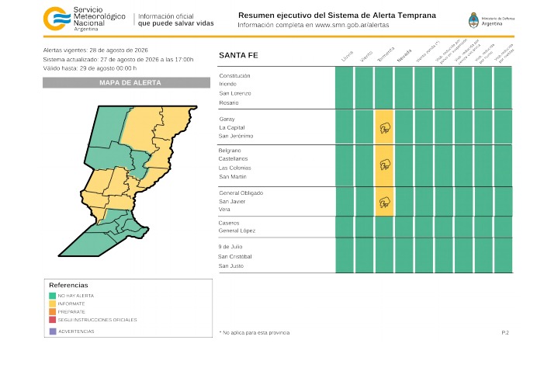This screenshot has height=392, width=537.
Task: Click the storm icon for Garay row
Action: point(385,128)
